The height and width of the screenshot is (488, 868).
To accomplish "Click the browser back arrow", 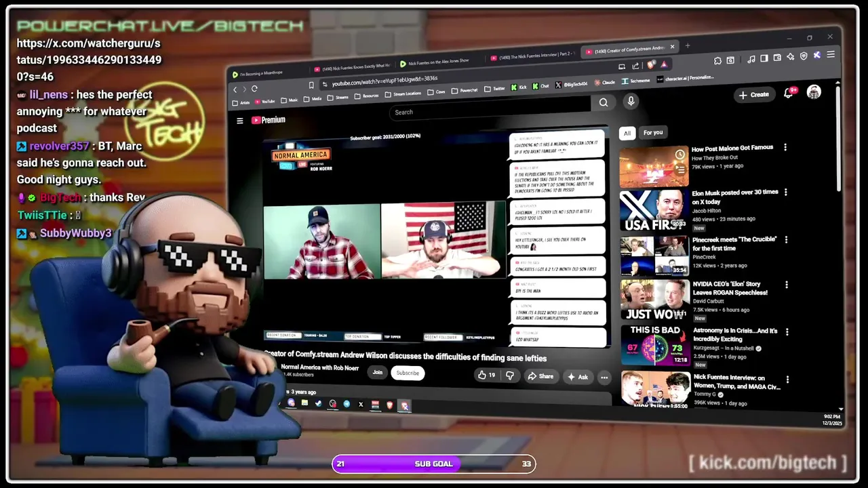I will pos(235,89).
